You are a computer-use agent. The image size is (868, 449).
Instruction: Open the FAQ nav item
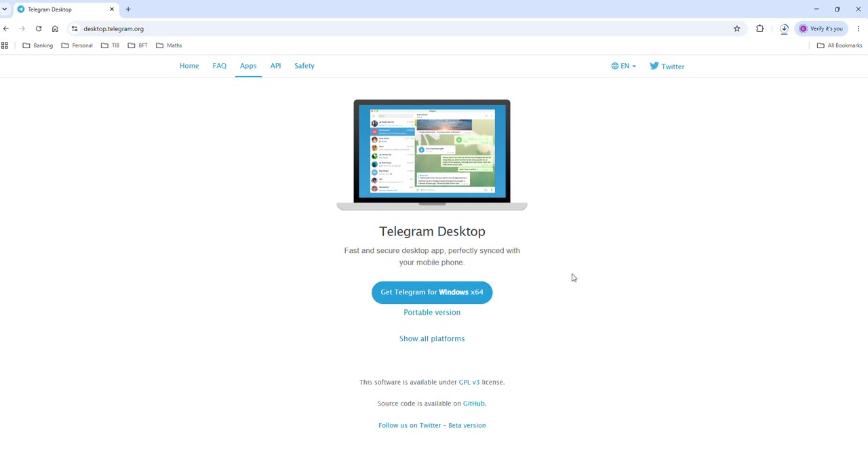point(220,66)
